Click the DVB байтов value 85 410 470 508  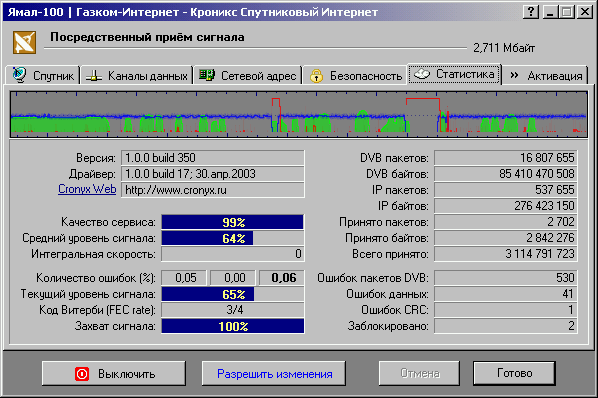click(x=506, y=174)
